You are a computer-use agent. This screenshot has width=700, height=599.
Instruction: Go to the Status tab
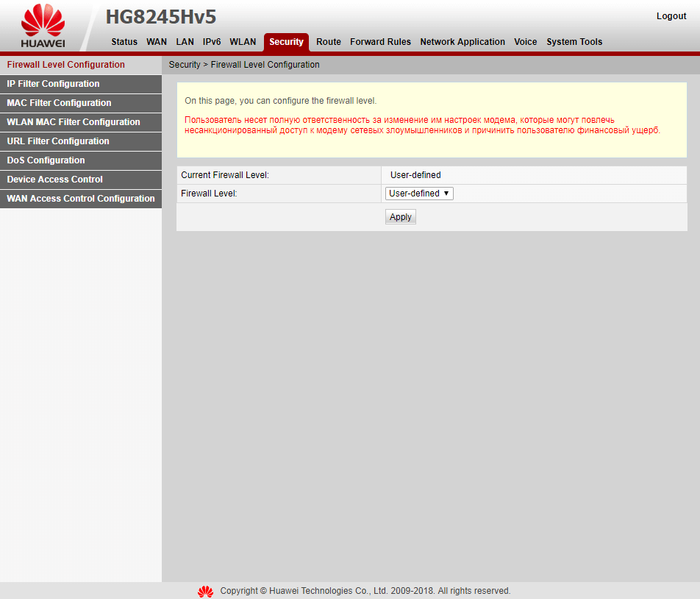click(124, 42)
